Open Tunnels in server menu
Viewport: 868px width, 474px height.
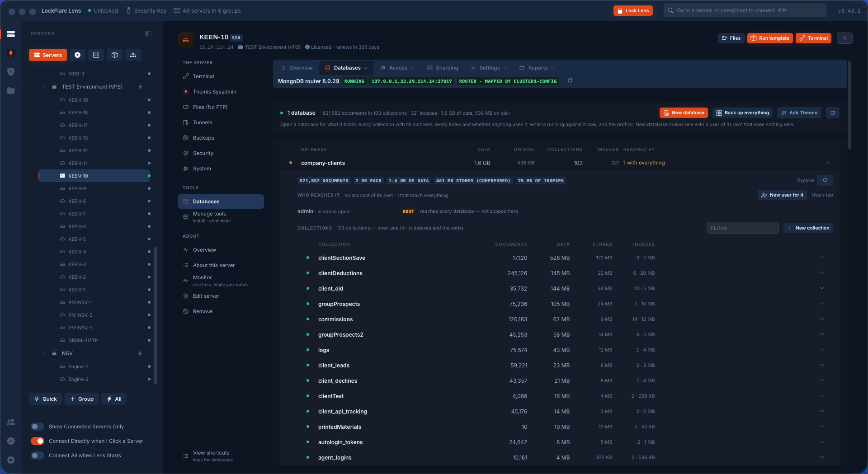221,122
